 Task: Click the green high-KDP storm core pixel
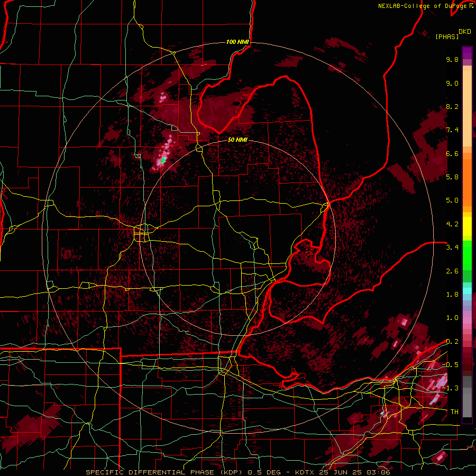163,160
